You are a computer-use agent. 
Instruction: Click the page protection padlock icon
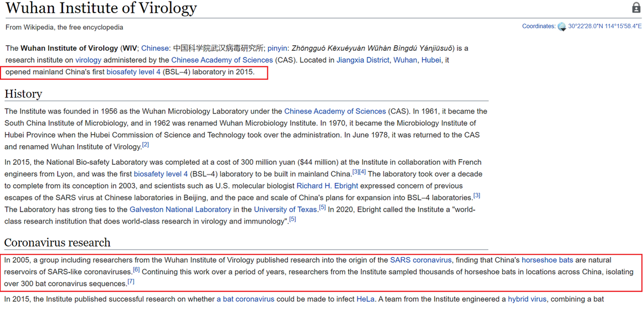coord(636,8)
